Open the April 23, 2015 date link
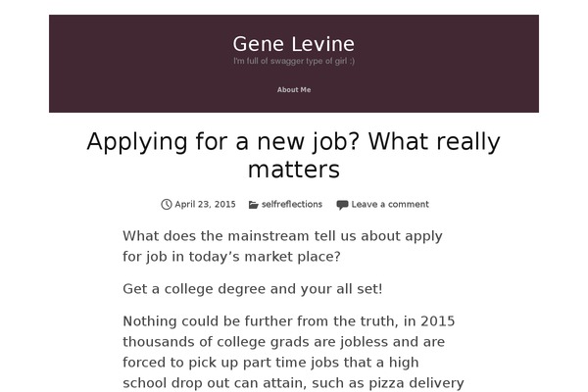Screen dimensions: 588x392 (x=205, y=205)
